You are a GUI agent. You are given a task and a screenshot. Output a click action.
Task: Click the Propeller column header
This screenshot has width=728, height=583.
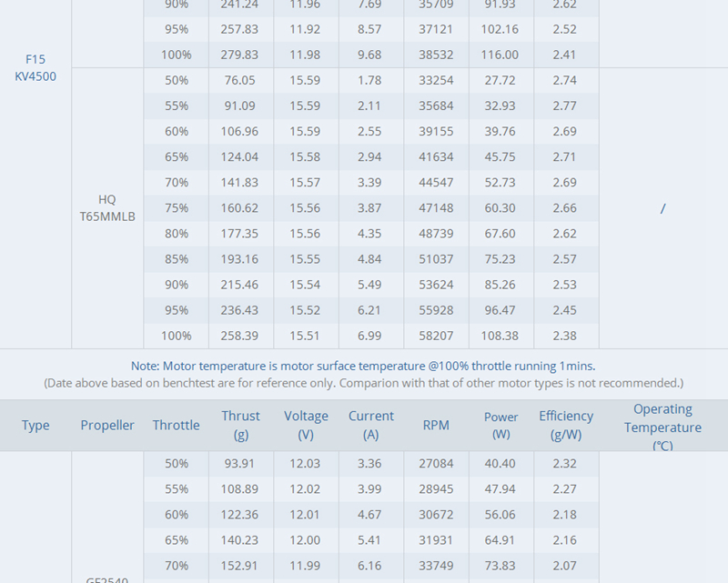click(107, 426)
